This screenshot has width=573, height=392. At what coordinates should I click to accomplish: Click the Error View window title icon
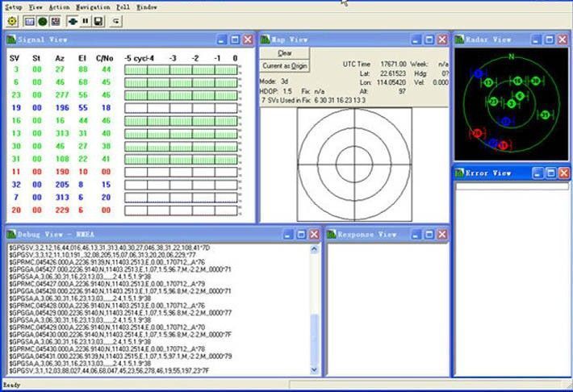[459, 173]
